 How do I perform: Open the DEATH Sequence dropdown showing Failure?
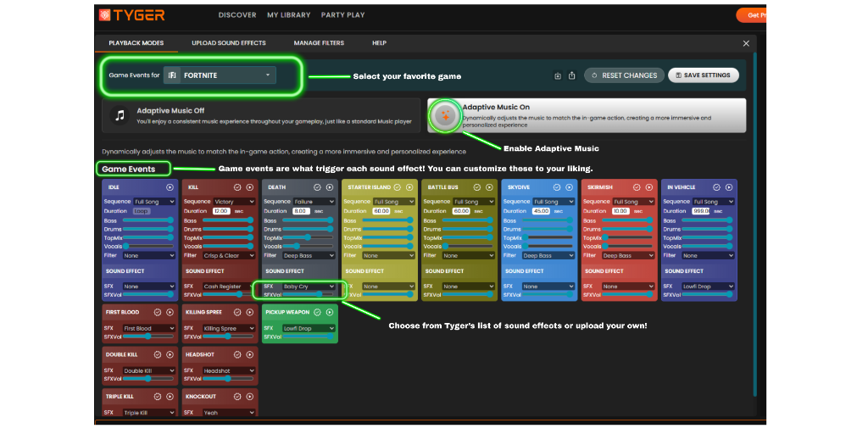coord(314,202)
